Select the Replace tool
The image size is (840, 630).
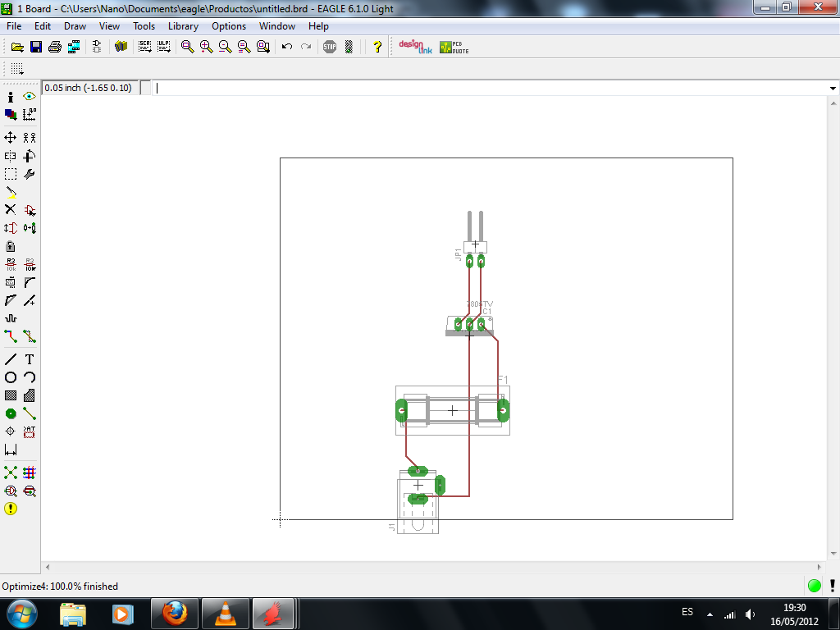[30, 228]
